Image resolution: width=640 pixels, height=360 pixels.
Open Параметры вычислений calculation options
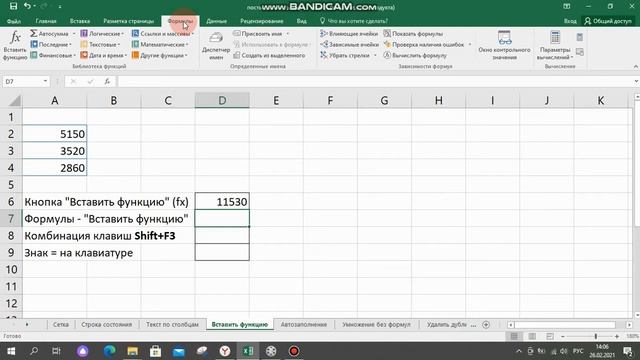[x=555, y=46]
